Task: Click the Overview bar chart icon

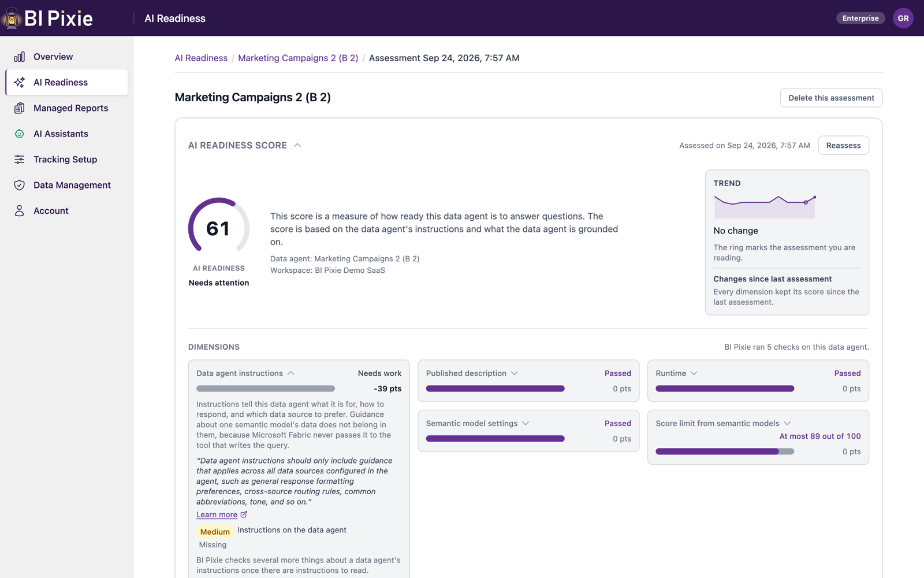Action: pos(20,57)
